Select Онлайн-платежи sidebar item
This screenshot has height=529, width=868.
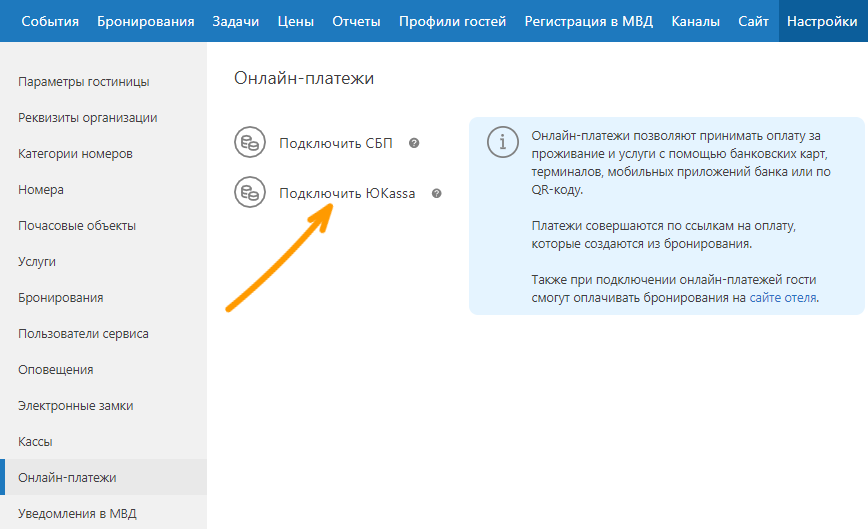click(104, 477)
